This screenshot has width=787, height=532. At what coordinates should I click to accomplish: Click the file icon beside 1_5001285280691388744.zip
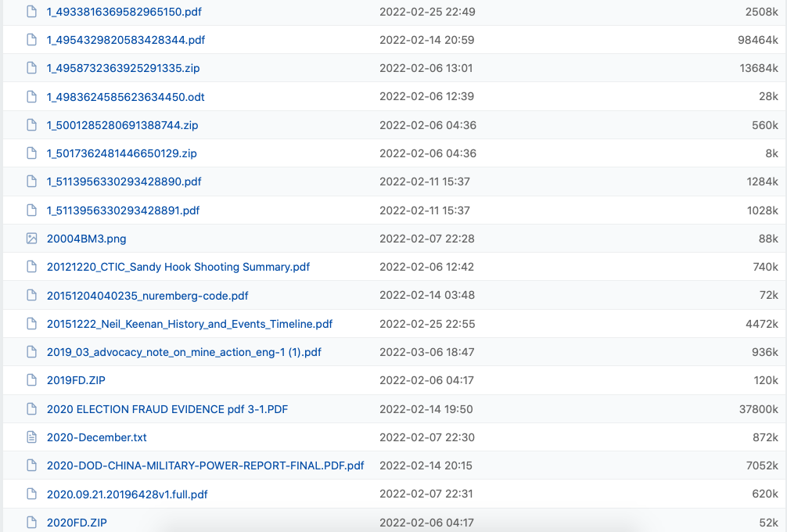[x=31, y=125]
